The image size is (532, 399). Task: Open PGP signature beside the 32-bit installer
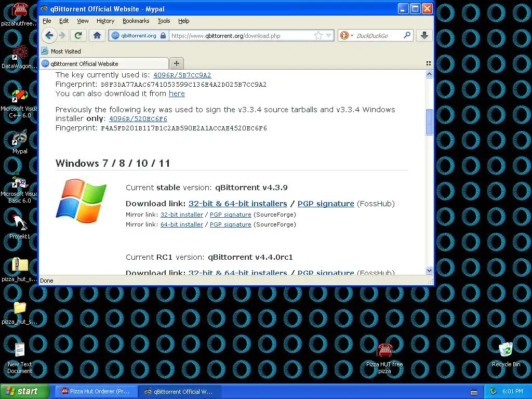(230, 215)
